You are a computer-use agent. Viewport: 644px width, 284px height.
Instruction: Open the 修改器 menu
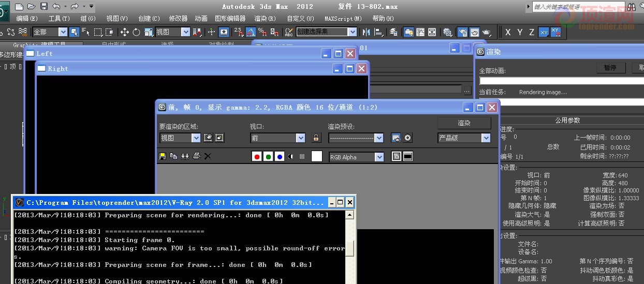click(178, 19)
